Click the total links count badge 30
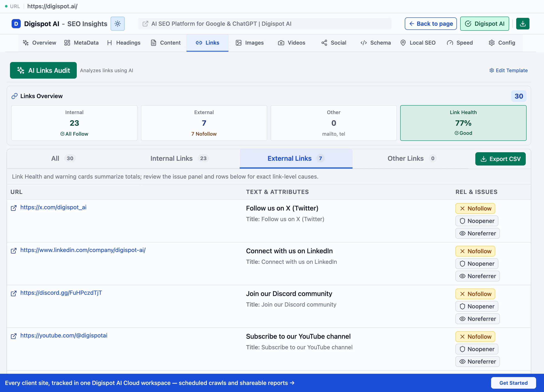 [x=519, y=96]
